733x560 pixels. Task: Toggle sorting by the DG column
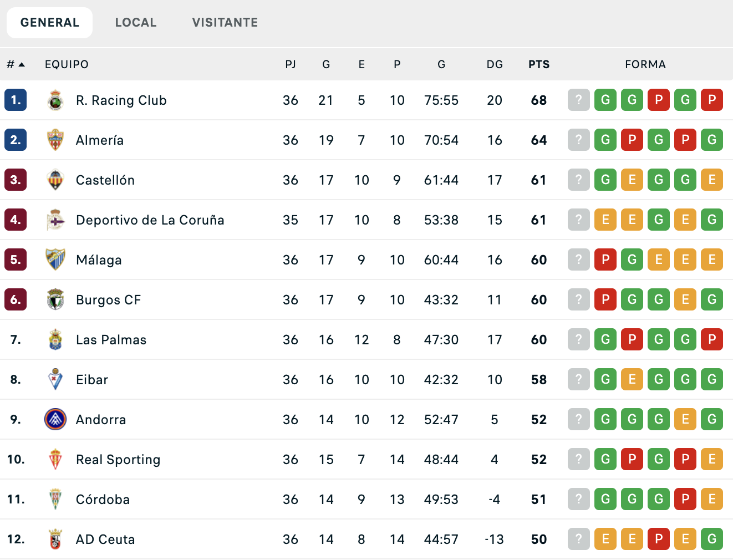(494, 64)
